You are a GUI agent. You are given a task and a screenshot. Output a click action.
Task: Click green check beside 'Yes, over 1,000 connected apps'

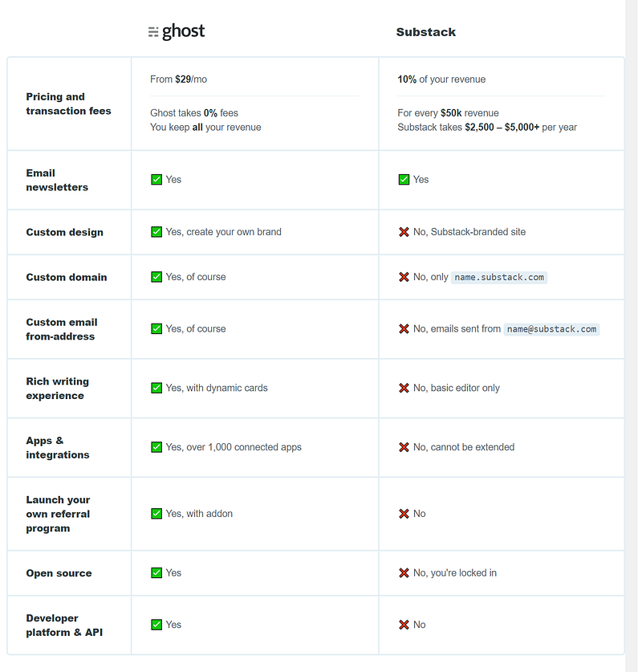point(156,447)
